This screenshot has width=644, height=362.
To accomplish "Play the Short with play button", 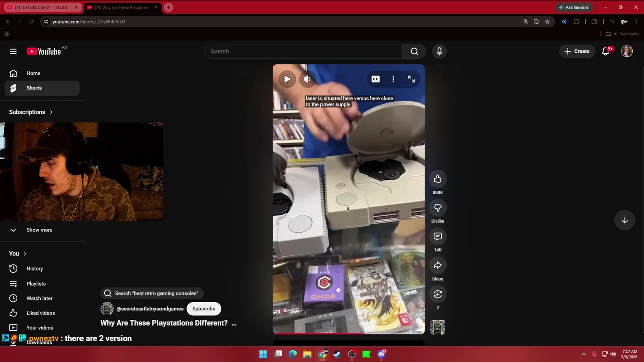I will [287, 79].
